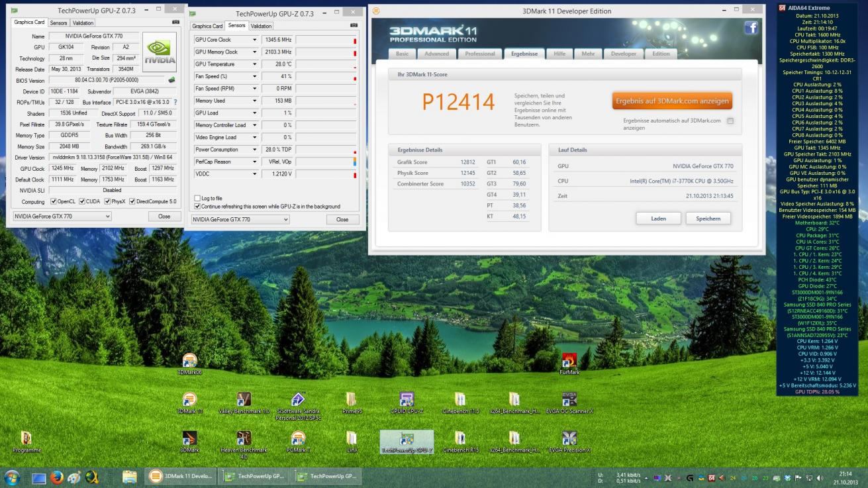The width and height of the screenshot is (868, 488).
Task: Select the TechPowerUp GPU-Z desktop shortcut
Action: click(x=407, y=442)
